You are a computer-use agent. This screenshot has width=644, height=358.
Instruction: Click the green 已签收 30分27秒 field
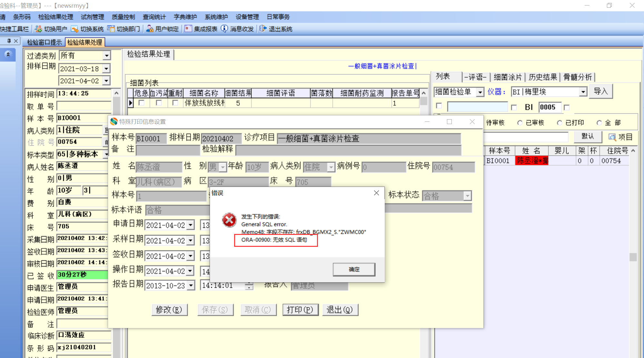[x=82, y=275]
